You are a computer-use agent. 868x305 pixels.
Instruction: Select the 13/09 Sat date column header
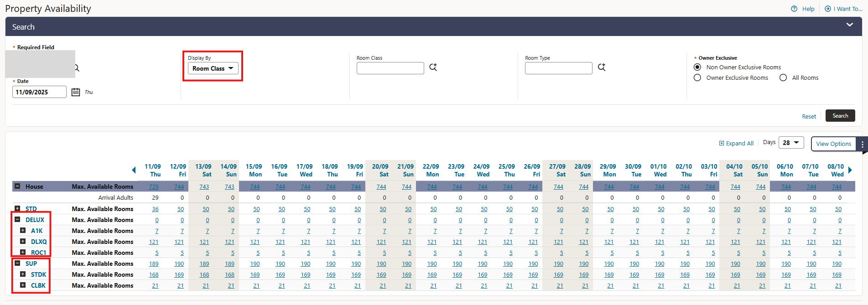tap(203, 171)
